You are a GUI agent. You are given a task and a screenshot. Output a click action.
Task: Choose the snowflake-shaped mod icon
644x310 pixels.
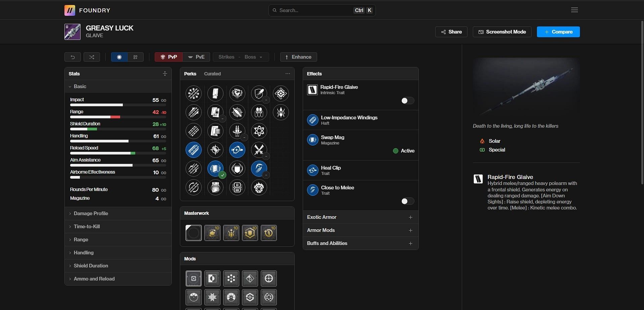212,297
